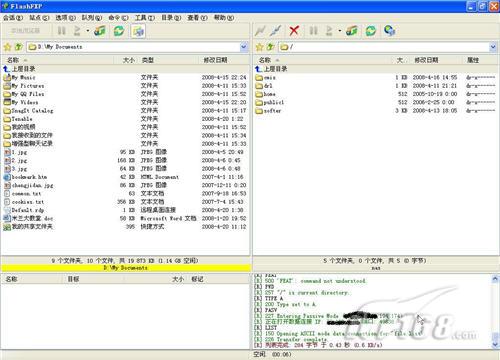Expand the local path dropdown arrow

244,47
